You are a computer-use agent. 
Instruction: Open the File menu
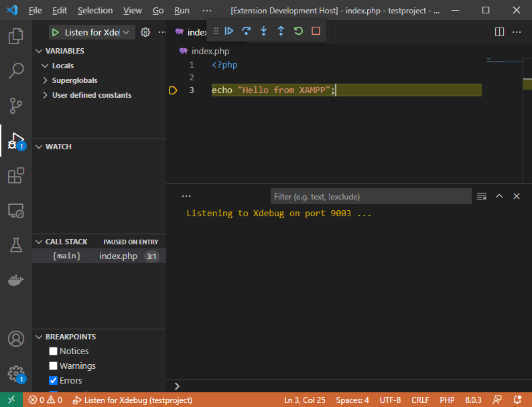36,11
